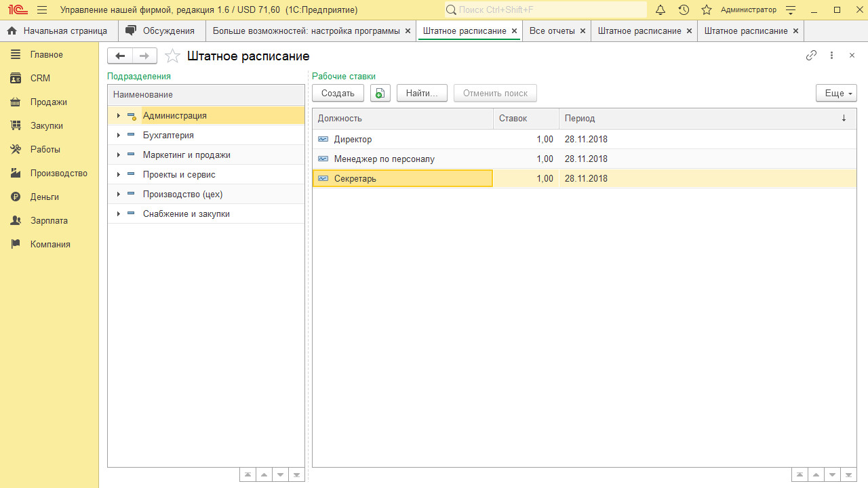Open the Деньги section

tap(49, 197)
